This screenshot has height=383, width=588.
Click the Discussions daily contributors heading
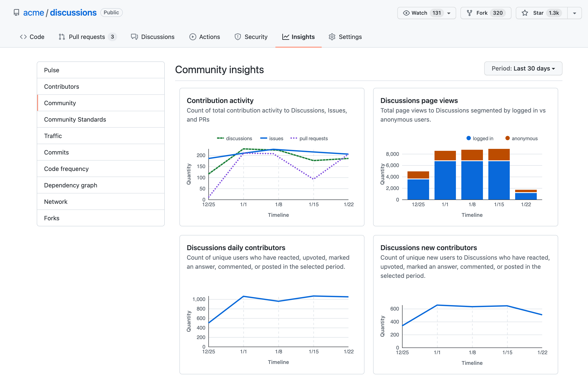tap(236, 248)
